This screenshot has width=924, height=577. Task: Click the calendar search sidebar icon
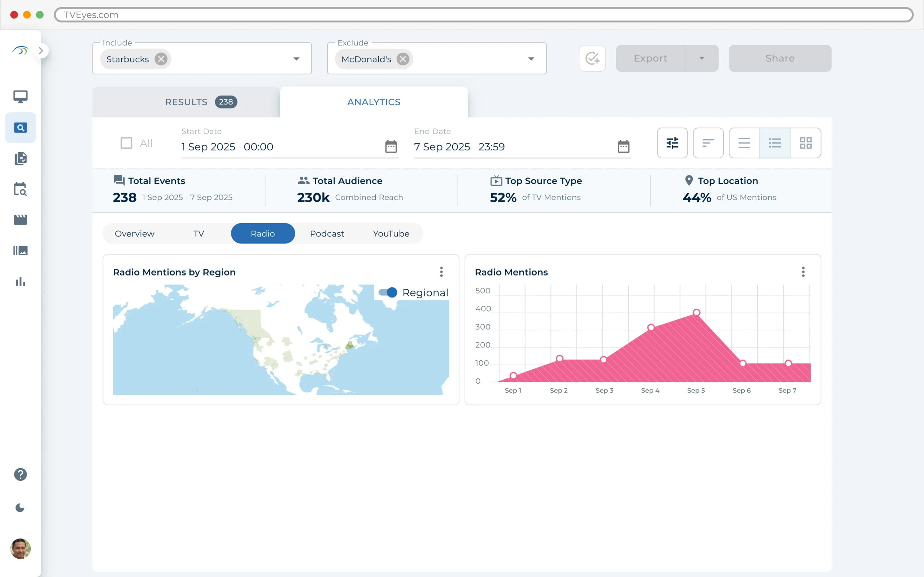[20, 189]
